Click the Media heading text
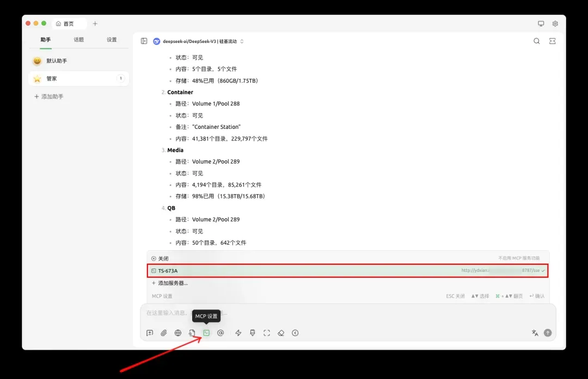 coord(175,150)
